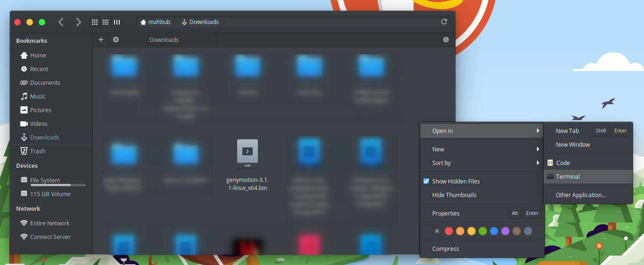Choose Other Application… in the submenu

click(x=588, y=195)
